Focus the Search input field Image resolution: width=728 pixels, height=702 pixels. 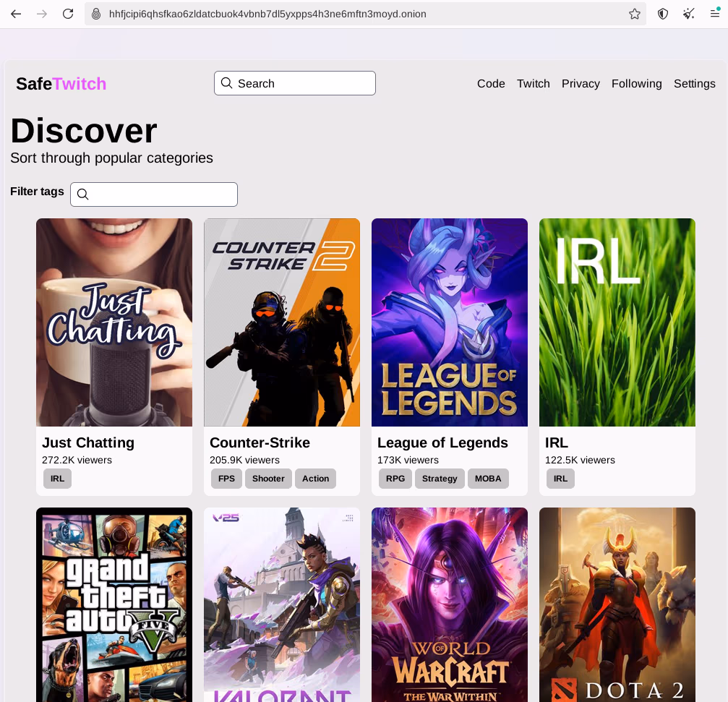coord(304,83)
